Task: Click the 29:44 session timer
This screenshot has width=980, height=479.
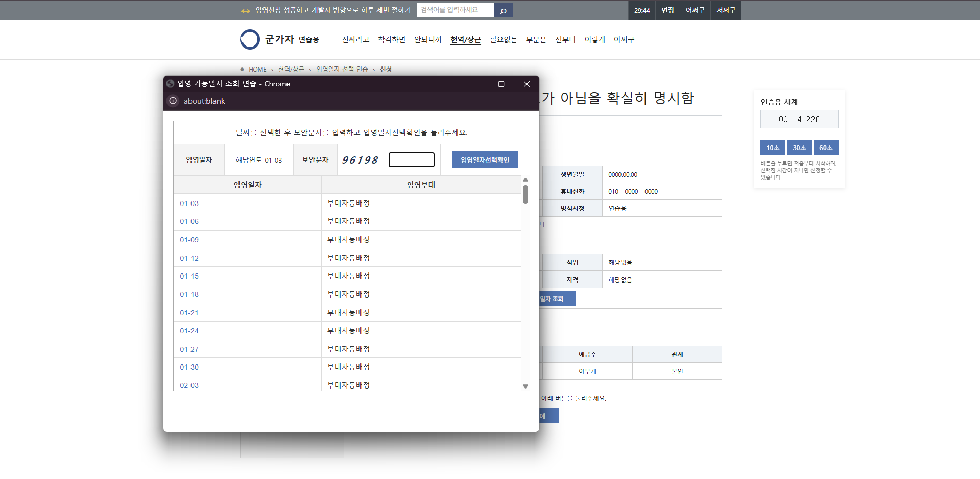Action: pos(642,10)
